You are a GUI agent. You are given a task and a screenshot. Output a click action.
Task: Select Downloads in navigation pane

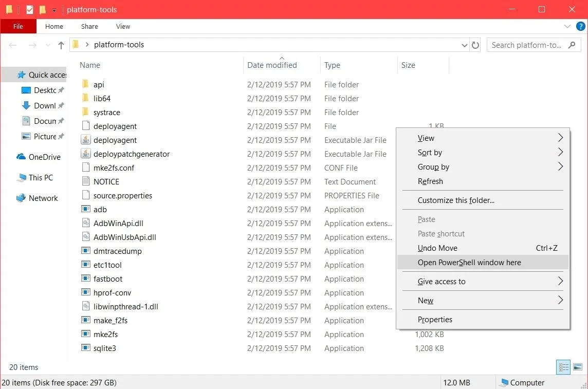[x=42, y=105]
